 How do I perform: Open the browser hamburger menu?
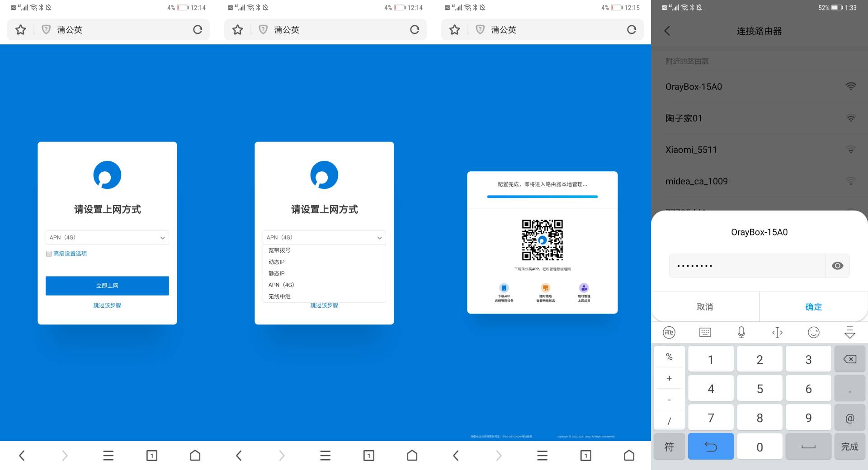coord(108,456)
